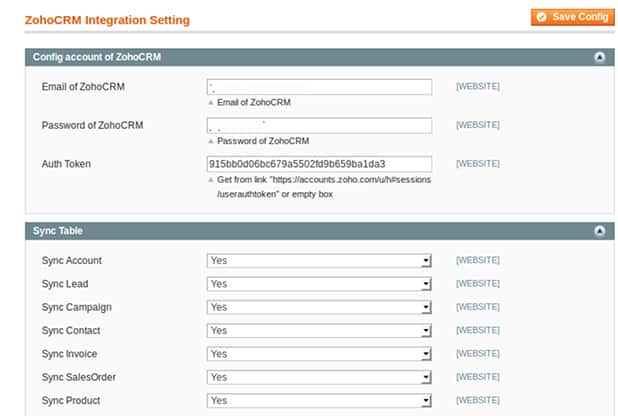The image size is (618, 416).
Task: Collapse the Sync Table section arrow
Action: pos(599,231)
